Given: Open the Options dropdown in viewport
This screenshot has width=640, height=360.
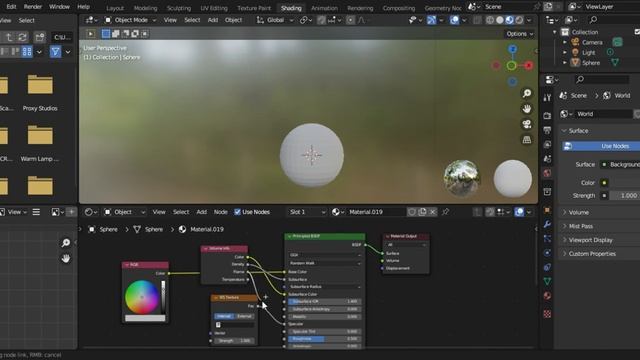Looking at the screenshot, I should click(520, 34).
